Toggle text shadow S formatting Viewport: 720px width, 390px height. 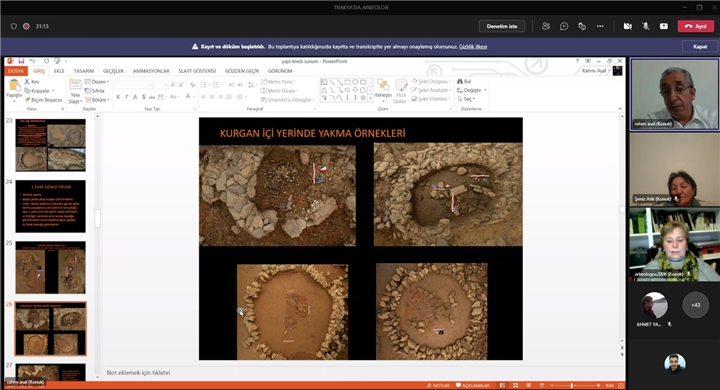tap(144, 97)
